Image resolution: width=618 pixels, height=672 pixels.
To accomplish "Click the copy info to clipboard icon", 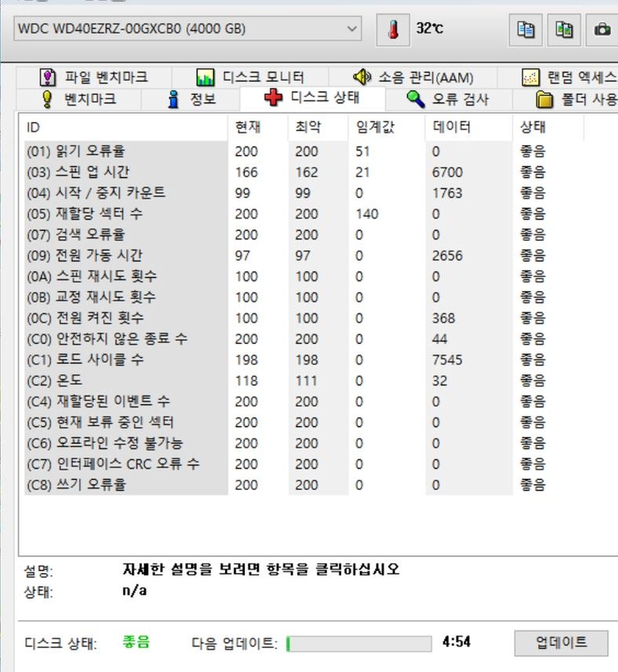I will coord(526,30).
